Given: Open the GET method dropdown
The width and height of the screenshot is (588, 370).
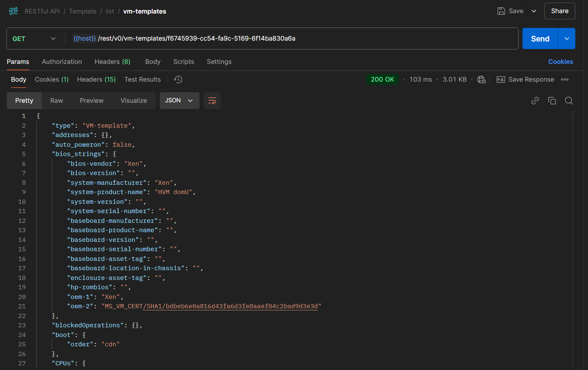Looking at the screenshot, I should pos(34,38).
